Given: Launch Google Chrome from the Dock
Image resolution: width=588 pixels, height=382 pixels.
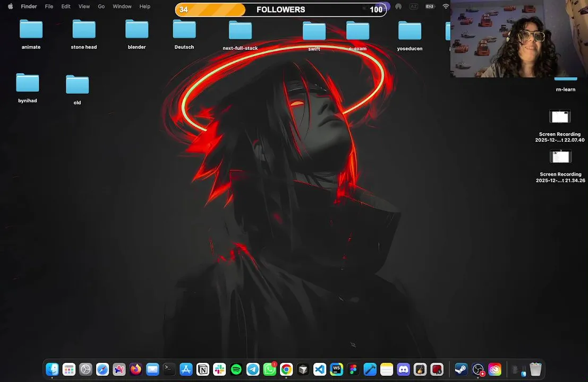Looking at the screenshot, I should click(x=286, y=370).
